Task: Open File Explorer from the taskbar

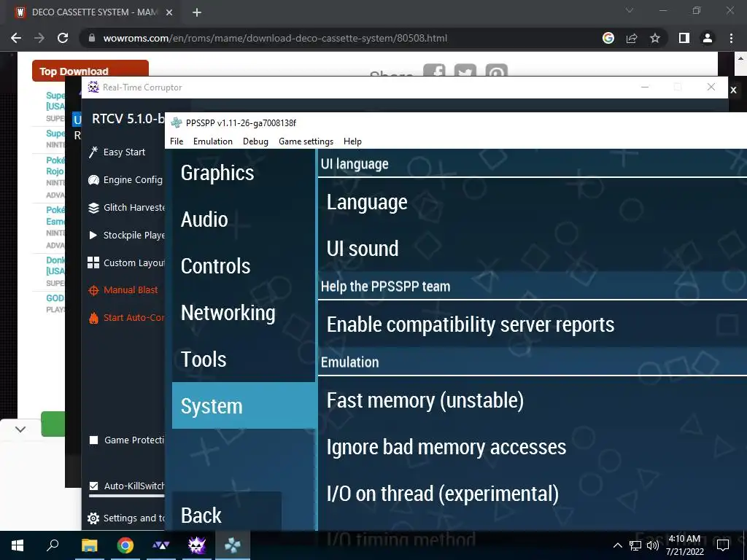Action: 89,545
